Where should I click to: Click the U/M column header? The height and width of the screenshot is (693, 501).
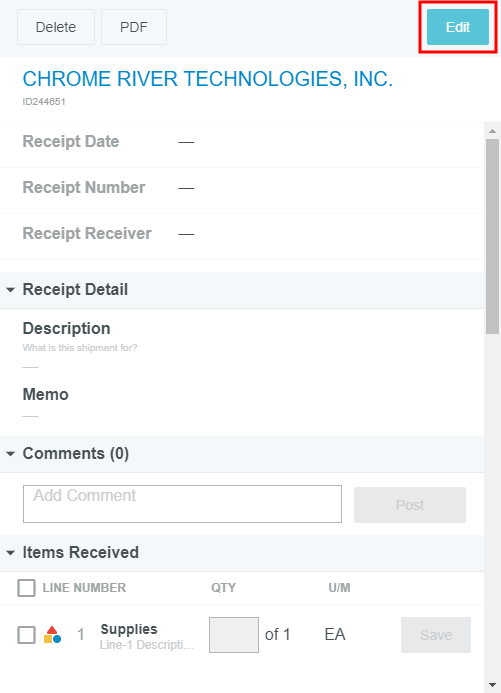[339, 588]
